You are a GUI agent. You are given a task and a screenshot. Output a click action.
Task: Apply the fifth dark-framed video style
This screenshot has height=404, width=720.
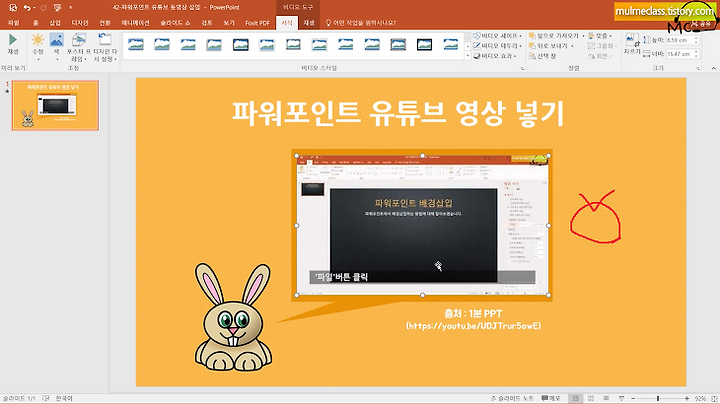point(241,45)
